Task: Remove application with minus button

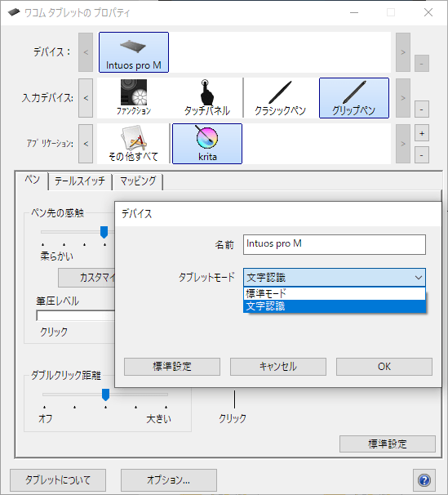Action: (x=422, y=154)
